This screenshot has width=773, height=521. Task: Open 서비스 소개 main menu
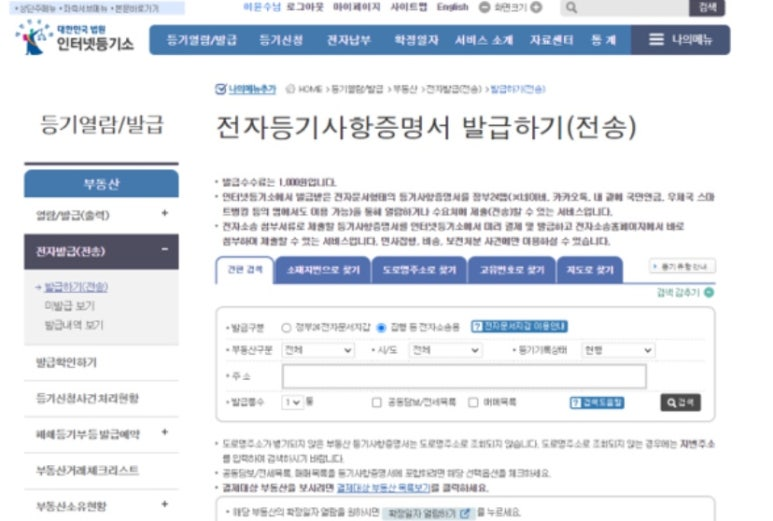(x=484, y=40)
